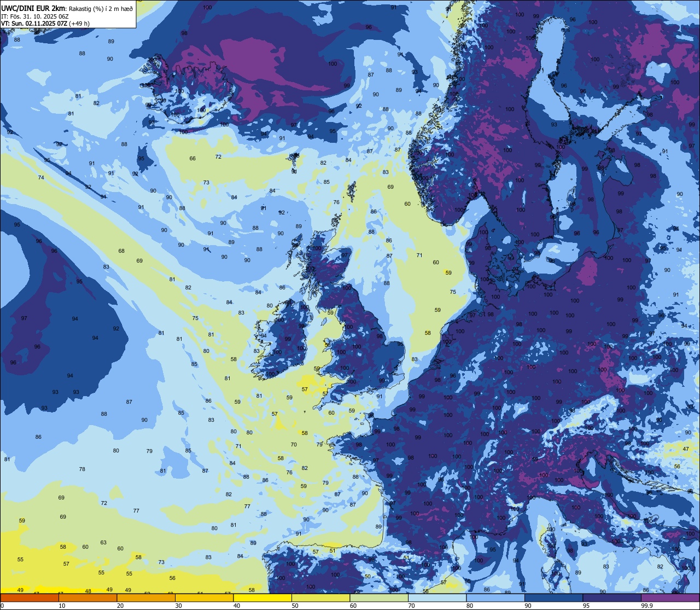Click the 'IT: Fös. 31. 10. 2025 06Z' line
Screen dimensions: 700x610
(x=35, y=16)
